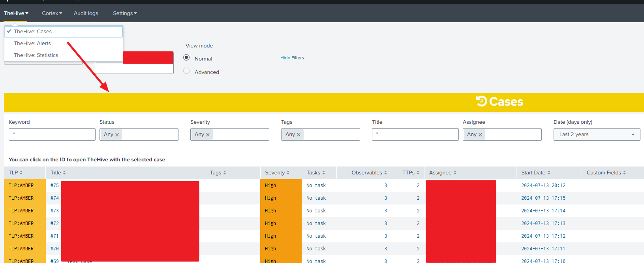Screen dimensions: 644x263
Task: Click the Cases refresh history icon
Action: (x=481, y=101)
